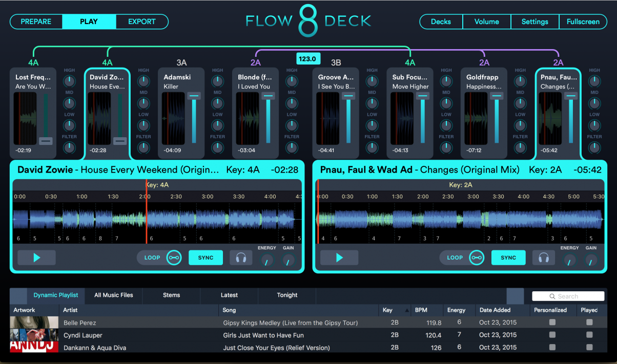Screen dimensions: 617x364
Task: Open the Decks menu button
Action: (441, 22)
